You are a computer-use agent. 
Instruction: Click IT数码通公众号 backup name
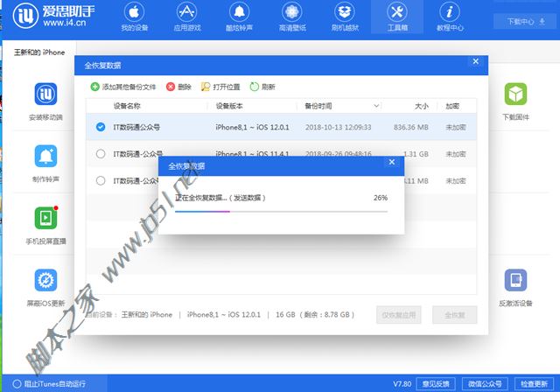pyautogui.click(x=136, y=127)
